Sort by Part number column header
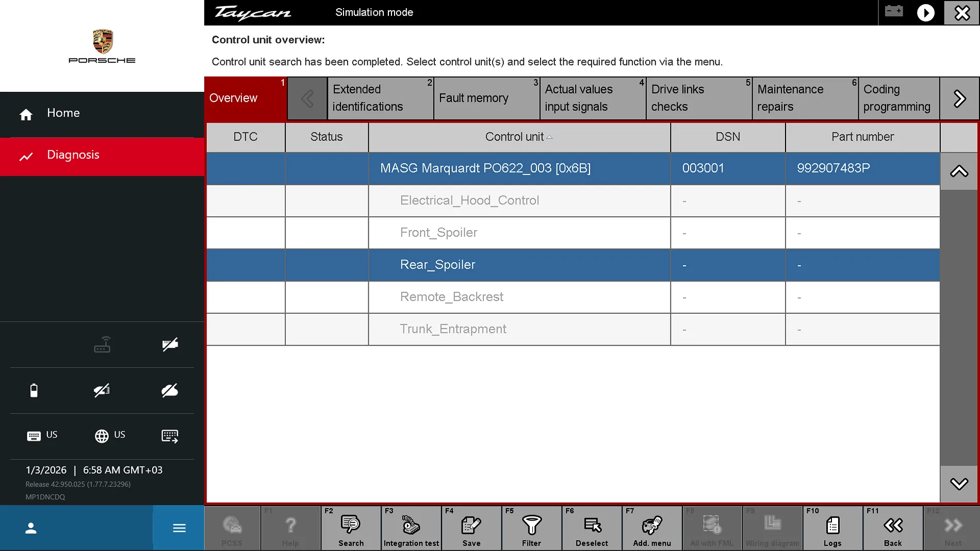Screen dimensions: 980x551 coord(862,137)
